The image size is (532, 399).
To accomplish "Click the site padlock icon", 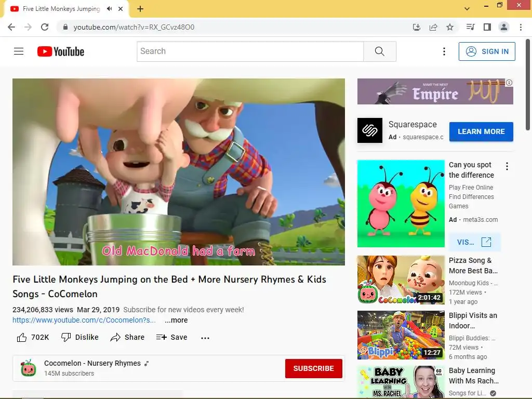I will [x=65, y=27].
